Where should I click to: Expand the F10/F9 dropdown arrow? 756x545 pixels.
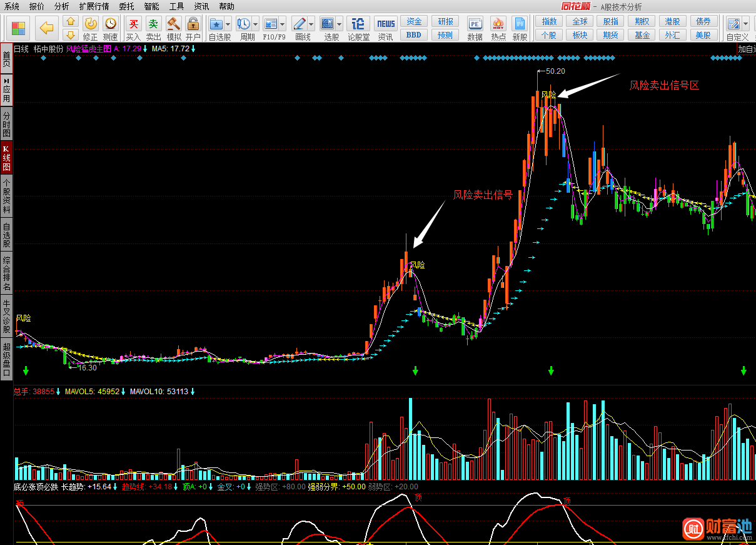pos(283,24)
